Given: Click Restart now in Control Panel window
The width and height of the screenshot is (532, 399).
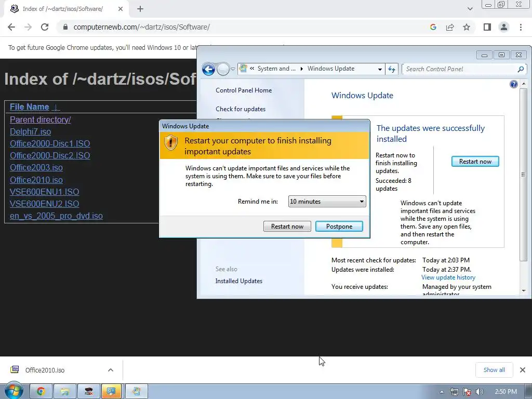Looking at the screenshot, I should (x=475, y=162).
